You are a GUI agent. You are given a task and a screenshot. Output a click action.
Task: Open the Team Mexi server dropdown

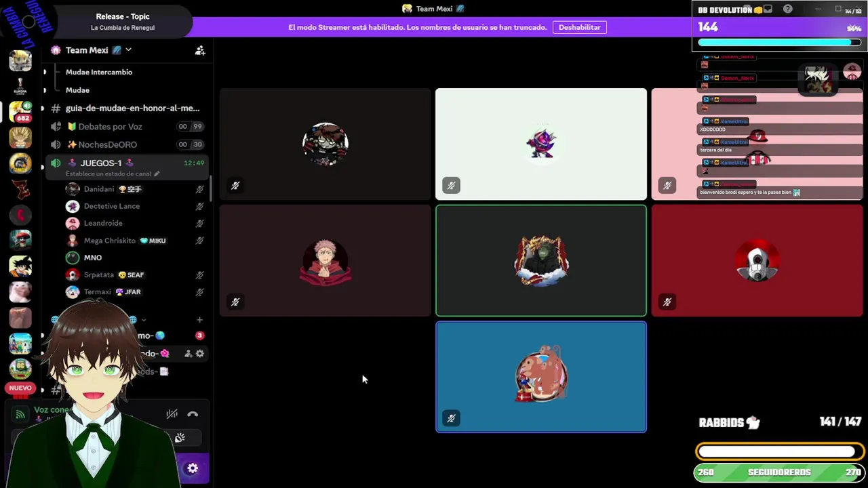(128, 49)
